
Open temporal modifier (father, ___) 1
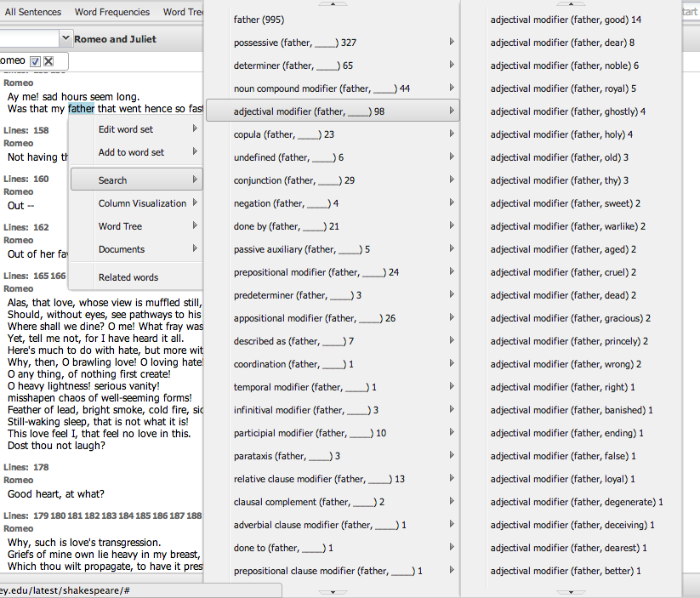[333, 387]
